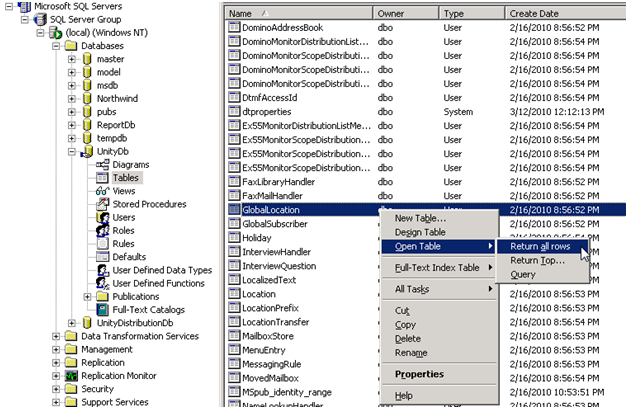628x409 pixels.
Task: Choose Return all rows from submenu
Action: (x=542, y=246)
